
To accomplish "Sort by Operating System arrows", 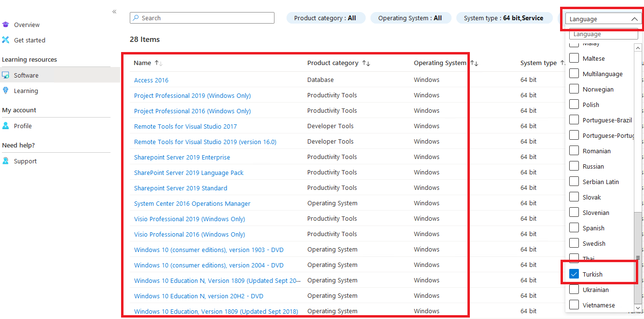I will pos(474,63).
